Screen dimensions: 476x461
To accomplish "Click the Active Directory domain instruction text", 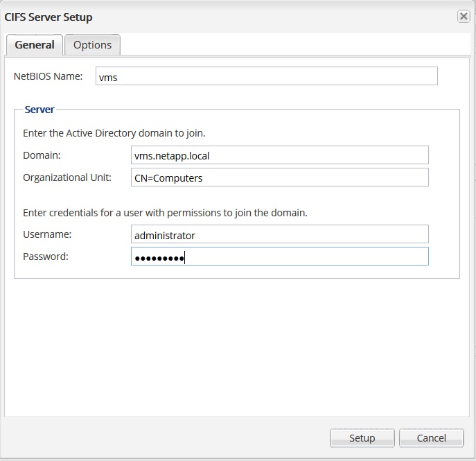I will point(114,132).
